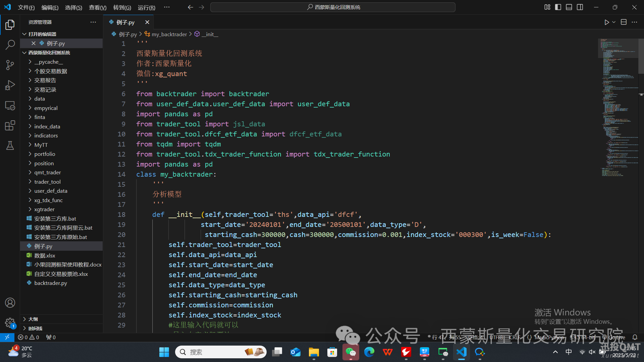The image size is (644, 362).
Task: Open the 转到(G) menu
Action: pyautogui.click(x=122, y=7)
